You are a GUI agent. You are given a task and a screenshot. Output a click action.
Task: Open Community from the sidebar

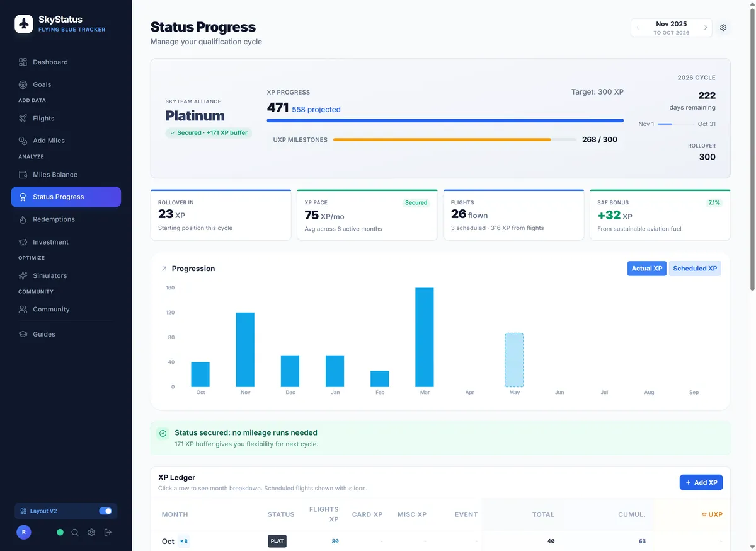[x=50, y=309]
